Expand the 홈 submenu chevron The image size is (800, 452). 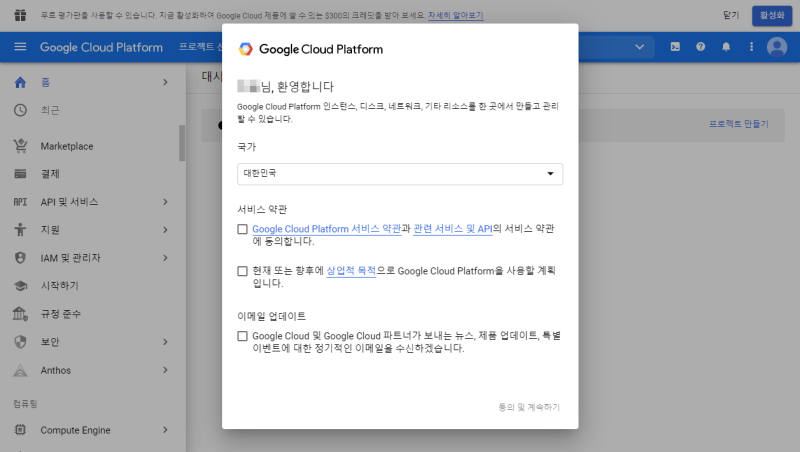tap(165, 82)
